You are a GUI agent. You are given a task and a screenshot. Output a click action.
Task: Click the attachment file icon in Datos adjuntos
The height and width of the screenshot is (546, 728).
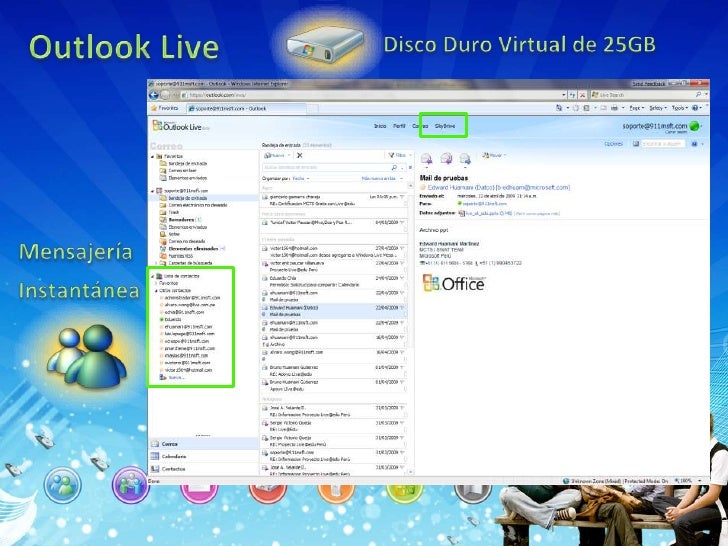[462, 213]
